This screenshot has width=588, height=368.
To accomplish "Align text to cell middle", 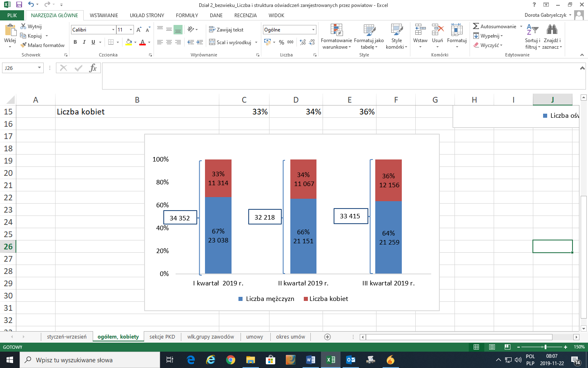I will pos(169,29).
